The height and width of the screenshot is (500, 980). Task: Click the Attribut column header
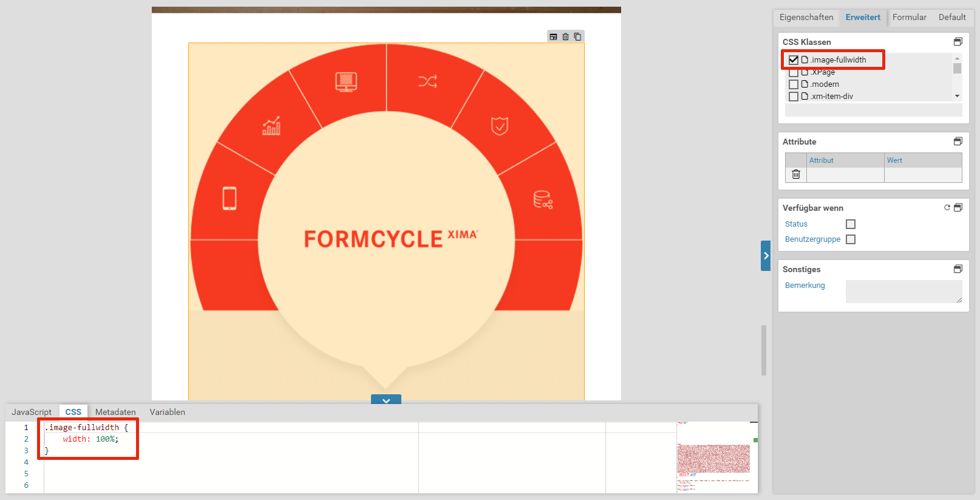coord(845,160)
